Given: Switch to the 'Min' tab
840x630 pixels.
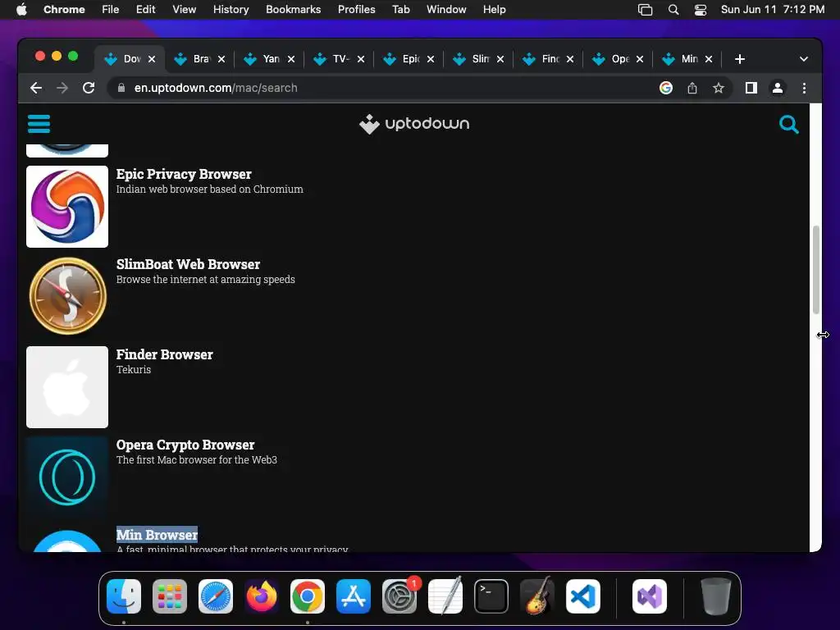Looking at the screenshot, I should (x=687, y=59).
